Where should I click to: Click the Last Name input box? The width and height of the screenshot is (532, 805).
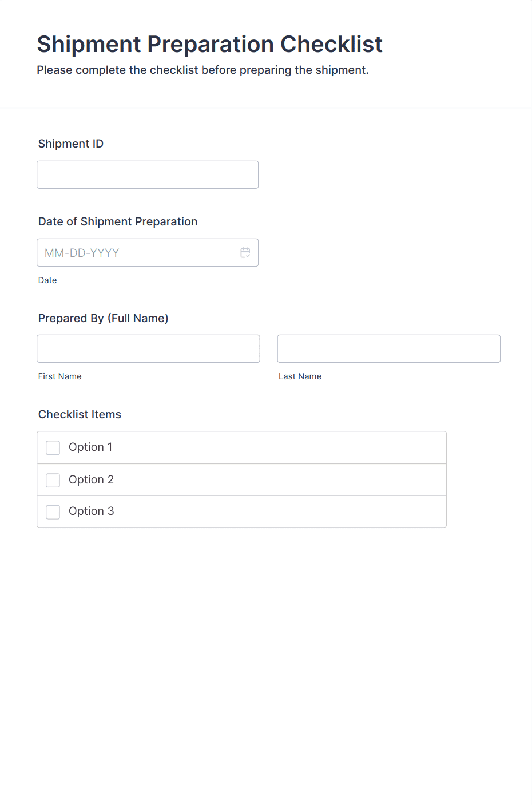coord(388,348)
